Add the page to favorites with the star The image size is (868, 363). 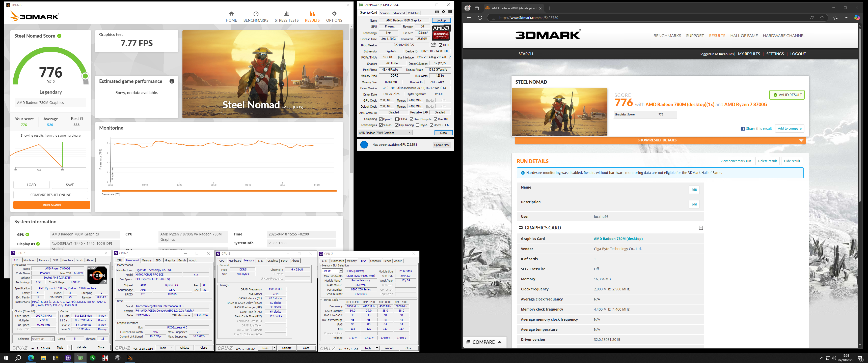pyautogui.click(x=822, y=17)
